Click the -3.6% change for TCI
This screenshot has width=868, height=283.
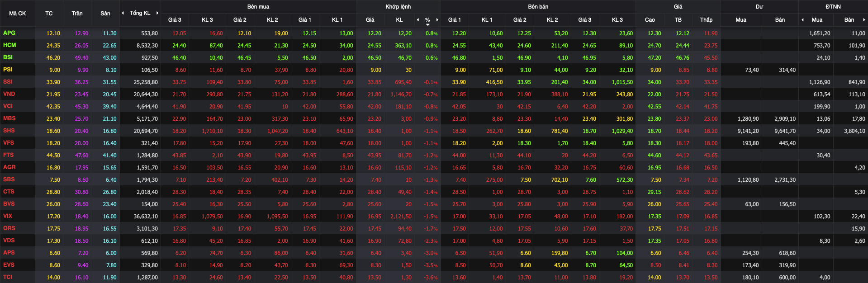pos(431,278)
